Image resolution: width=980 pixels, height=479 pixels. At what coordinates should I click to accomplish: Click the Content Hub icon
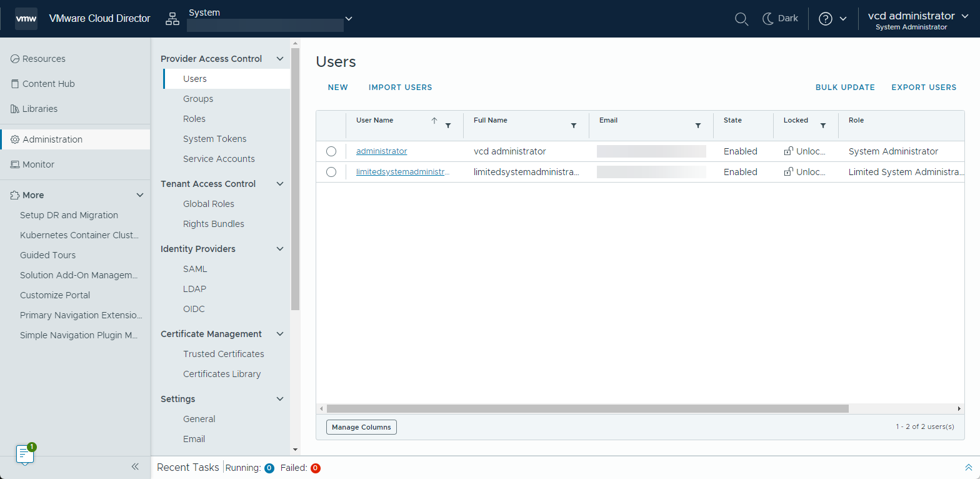coord(15,84)
